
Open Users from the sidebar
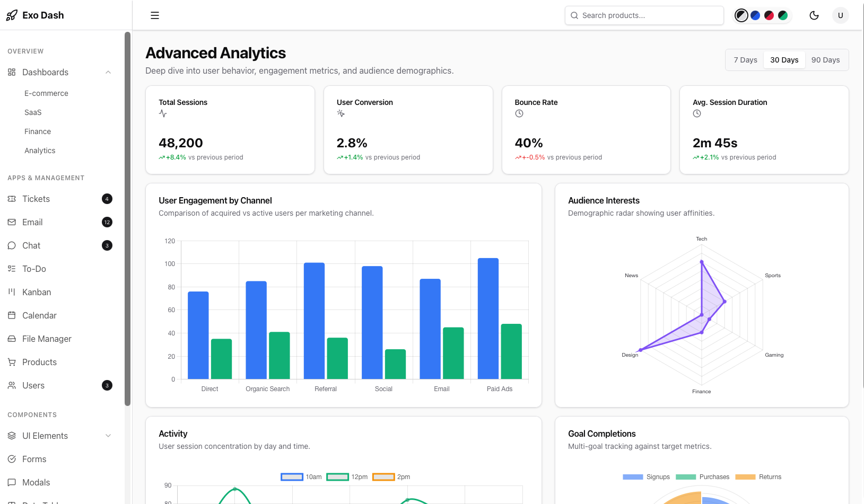coord(33,385)
